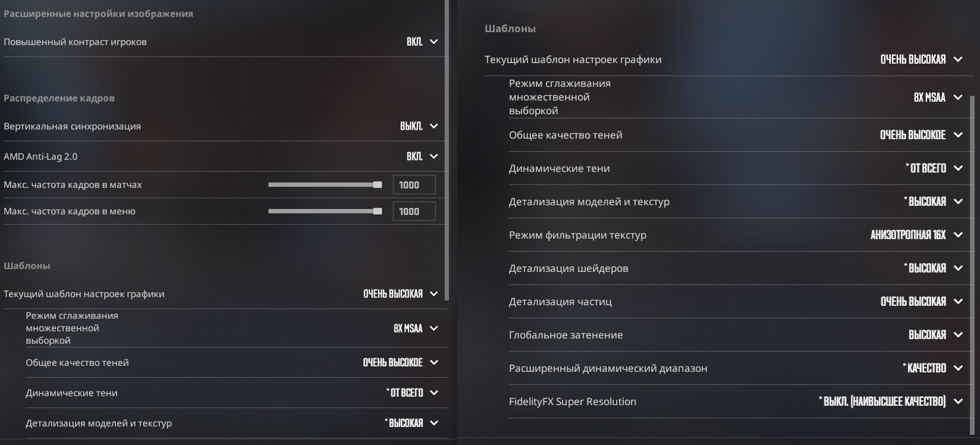
Task: Expand Расширенный динамический диапазон dropdown
Action: point(932,368)
